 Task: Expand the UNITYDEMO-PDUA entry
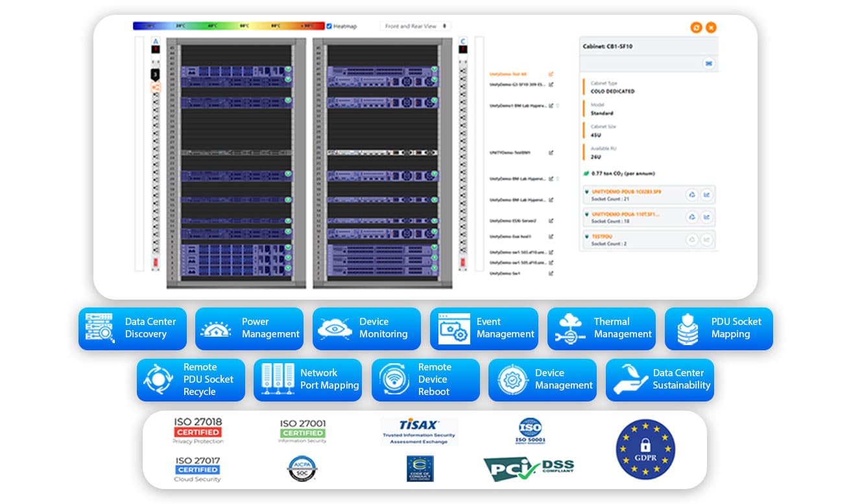(587, 214)
